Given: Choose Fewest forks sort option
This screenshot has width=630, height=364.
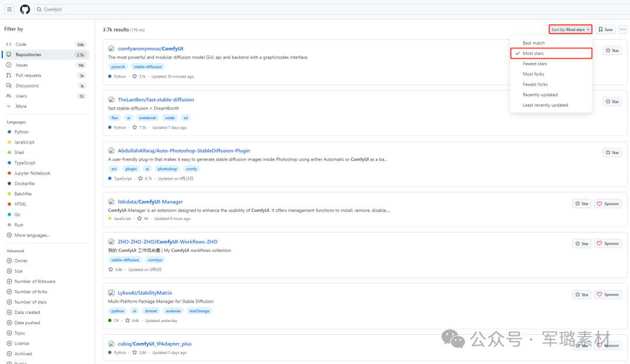Looking at the screenshot, I should point(551,85).
